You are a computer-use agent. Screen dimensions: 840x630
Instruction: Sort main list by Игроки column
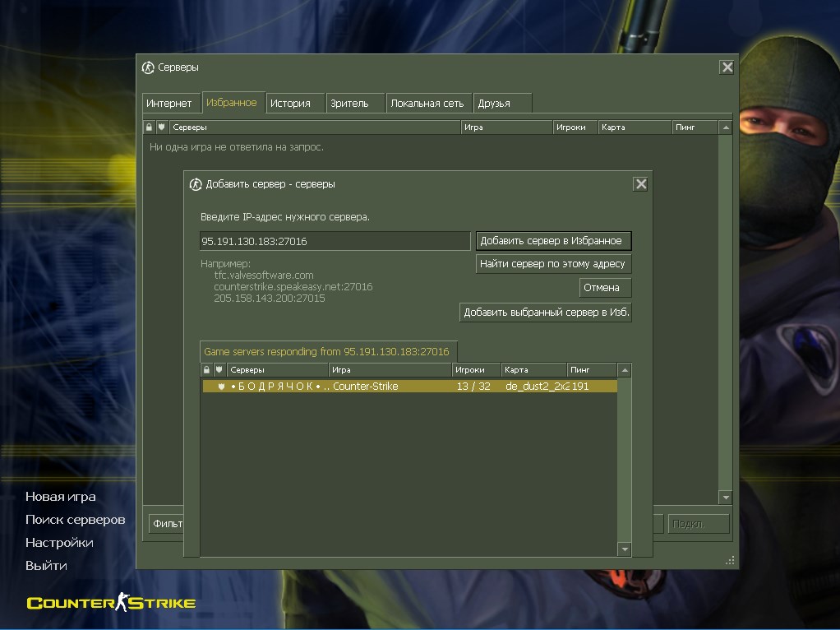click(575, 127)
